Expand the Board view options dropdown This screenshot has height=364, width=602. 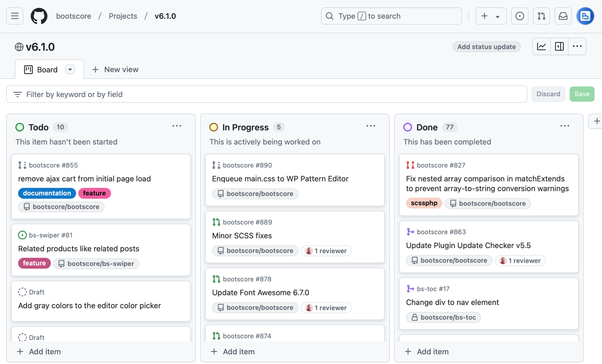click(x=70, y=70)
